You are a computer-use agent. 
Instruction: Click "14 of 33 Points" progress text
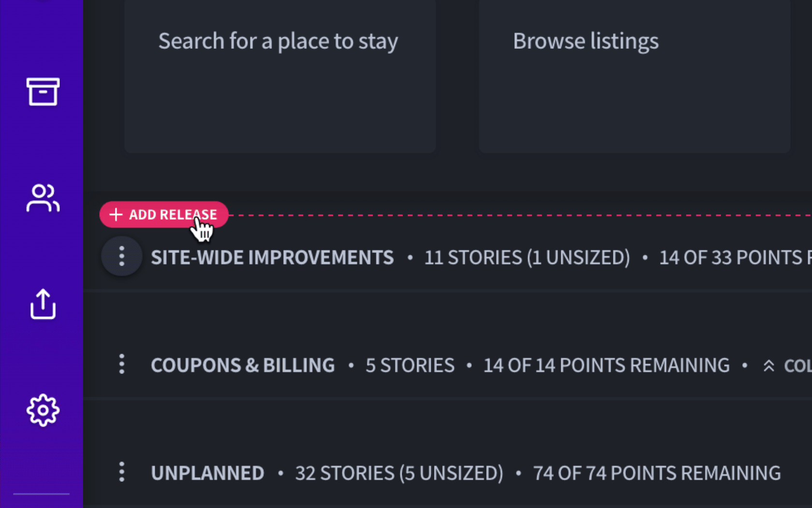click(735, 257)
